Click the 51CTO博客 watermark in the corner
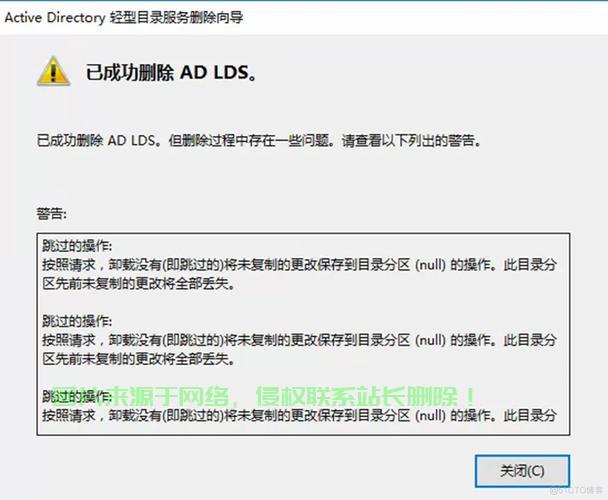Viewport: 608px width, 500px height. click(x=577, y=490)
